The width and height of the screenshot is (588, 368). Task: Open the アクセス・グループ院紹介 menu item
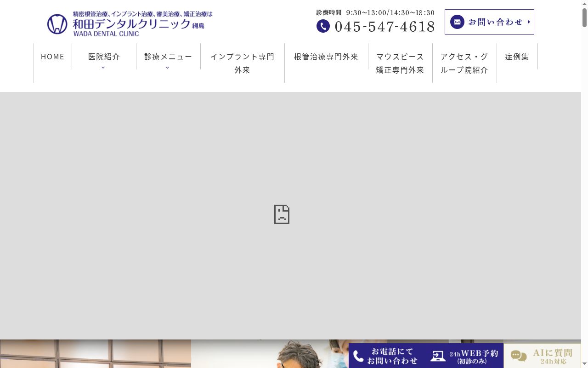click(464, 63)
